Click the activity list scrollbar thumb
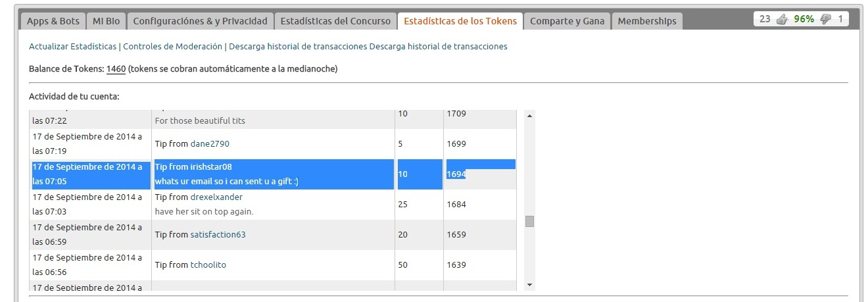Viewport: 868px width, 302px height. pos(530,222)
